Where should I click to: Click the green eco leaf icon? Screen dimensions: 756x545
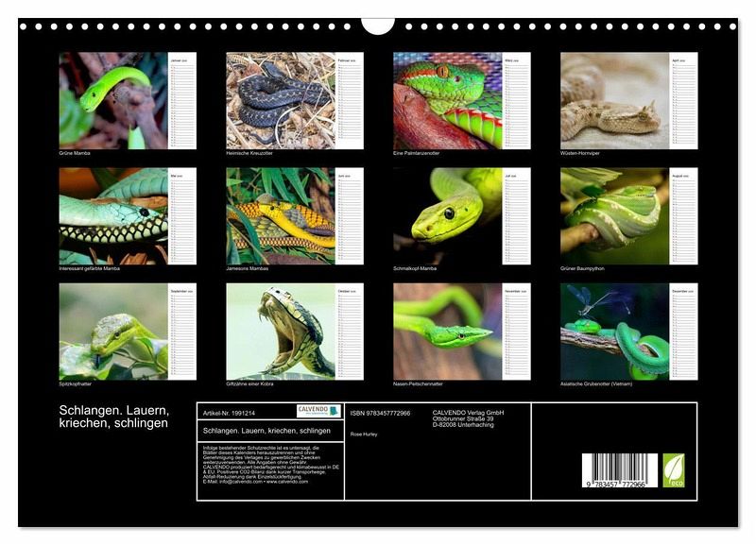[674, 469]
